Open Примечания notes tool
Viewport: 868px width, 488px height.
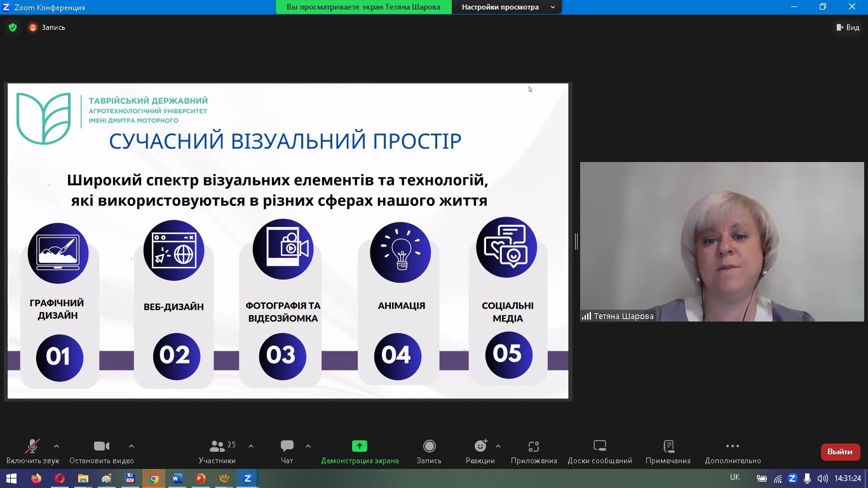point(668,451)
